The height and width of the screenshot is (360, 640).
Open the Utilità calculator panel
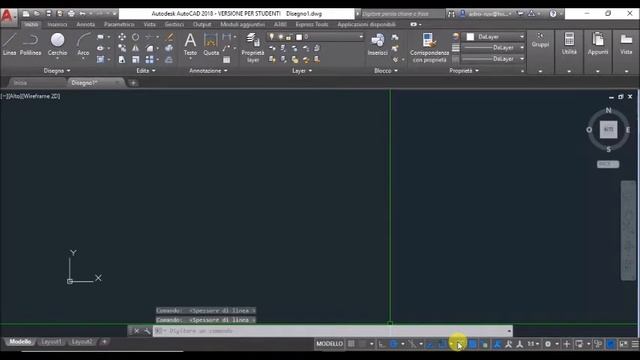pos(569,44)
